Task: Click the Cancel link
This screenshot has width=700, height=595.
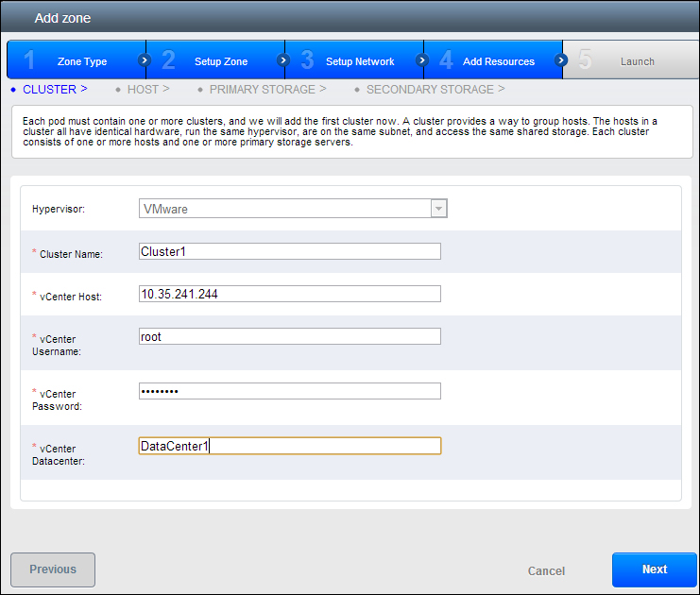Action: [x=546, y=570]
